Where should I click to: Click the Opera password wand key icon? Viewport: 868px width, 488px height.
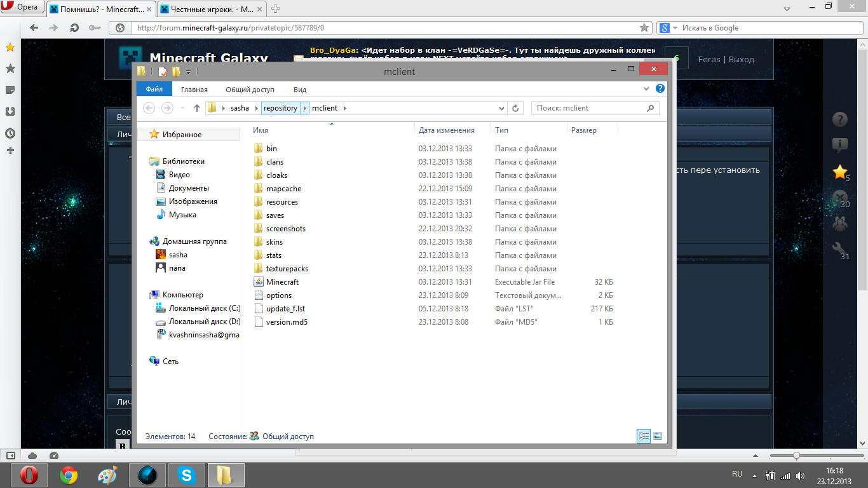[93, 28]
